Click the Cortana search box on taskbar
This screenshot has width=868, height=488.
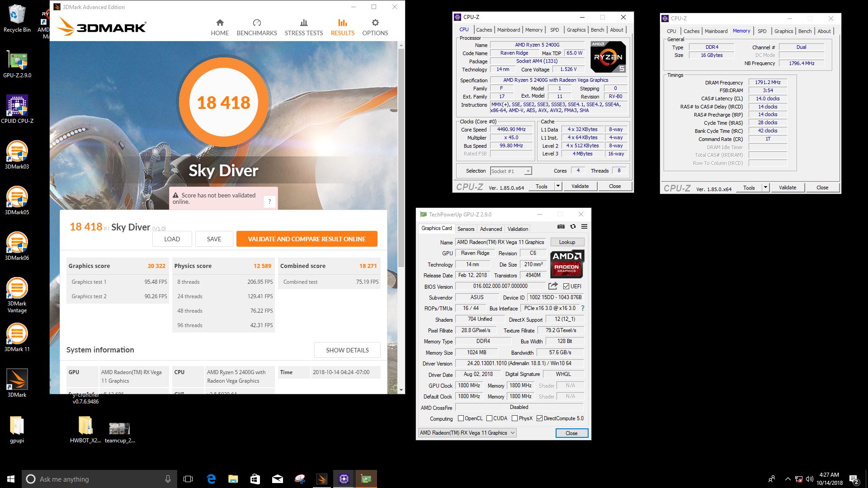click(x=99, y=479)
